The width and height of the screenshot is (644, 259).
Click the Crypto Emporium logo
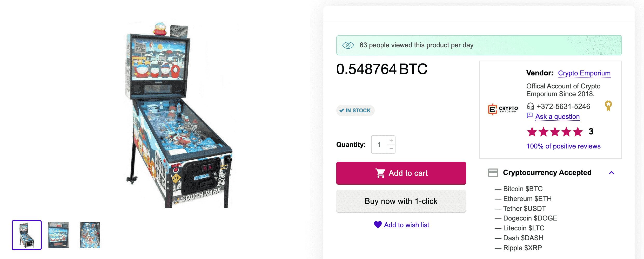pyautogui.click(x=503, y=109)
